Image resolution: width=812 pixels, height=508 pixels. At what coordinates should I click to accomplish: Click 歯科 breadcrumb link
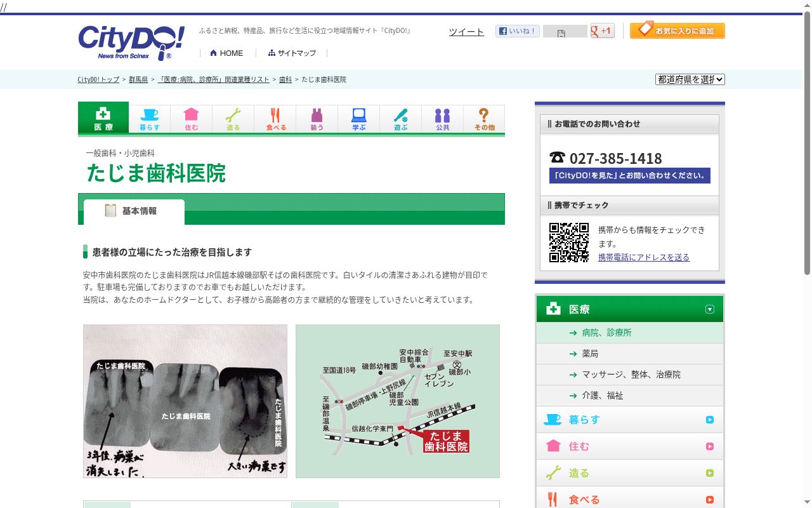(285, 80)
